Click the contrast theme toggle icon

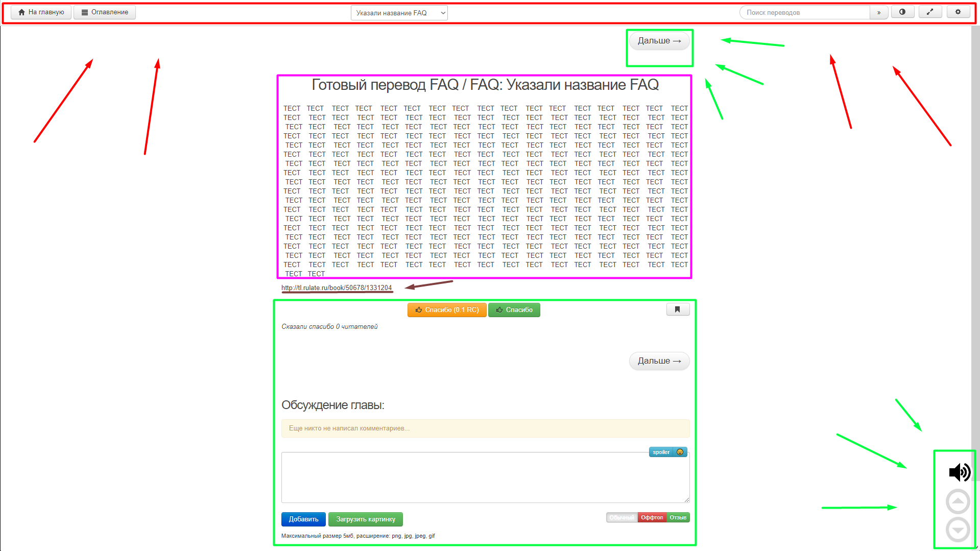[x=902, y=12]
